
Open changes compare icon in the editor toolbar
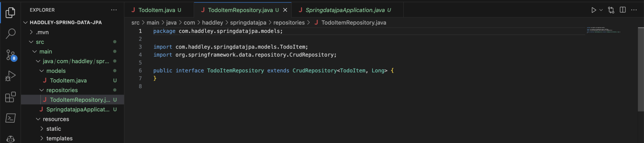[611, 10]
